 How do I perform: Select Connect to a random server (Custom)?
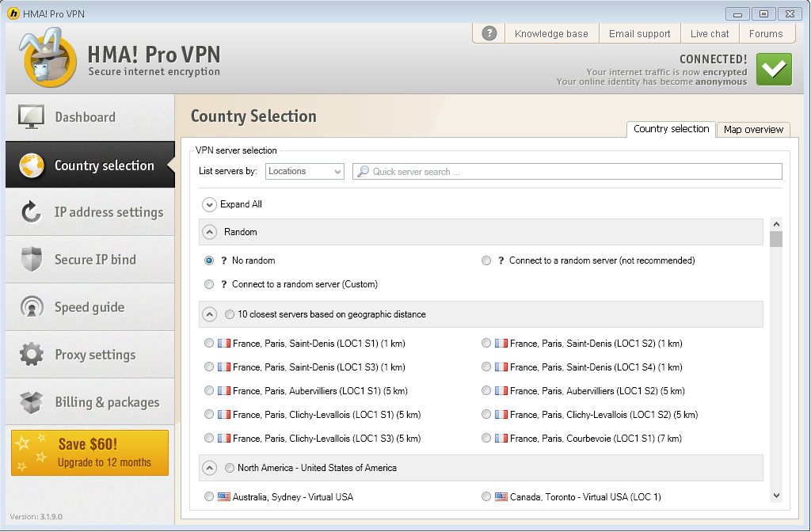coord(209,284)
